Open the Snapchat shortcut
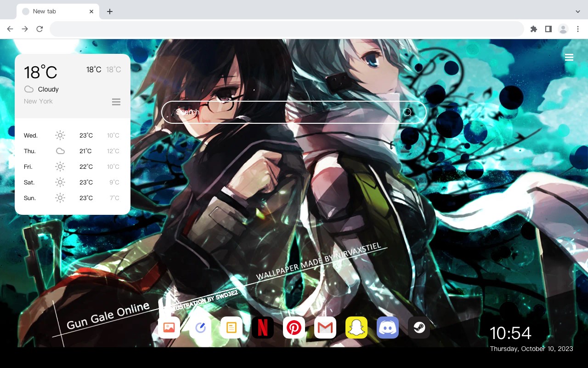This screenshot has height=368, width=588. 356,328
